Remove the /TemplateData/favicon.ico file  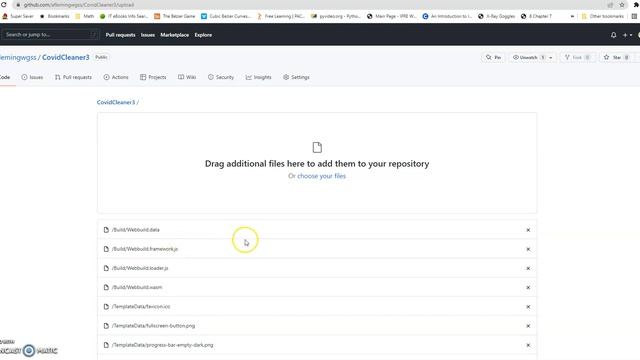[x=528, y=307]
